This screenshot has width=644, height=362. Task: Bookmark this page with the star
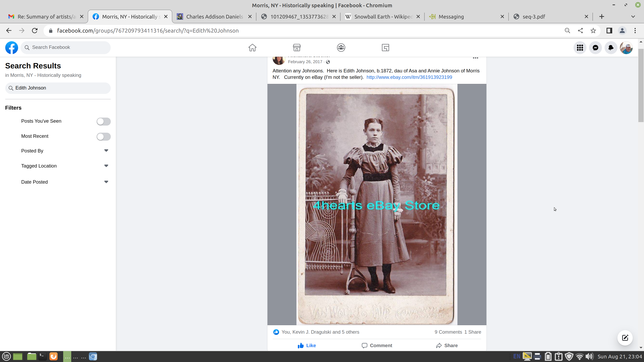[x=593, y=31]
